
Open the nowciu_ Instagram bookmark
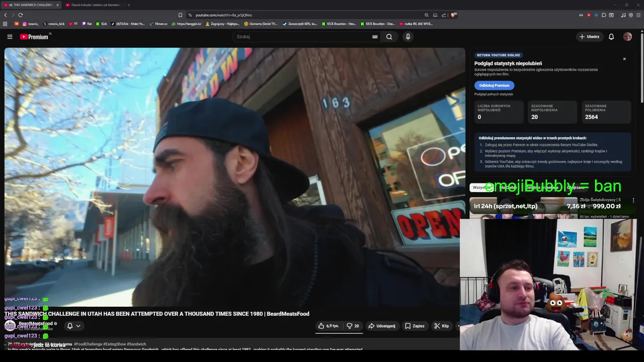point(31,24)
